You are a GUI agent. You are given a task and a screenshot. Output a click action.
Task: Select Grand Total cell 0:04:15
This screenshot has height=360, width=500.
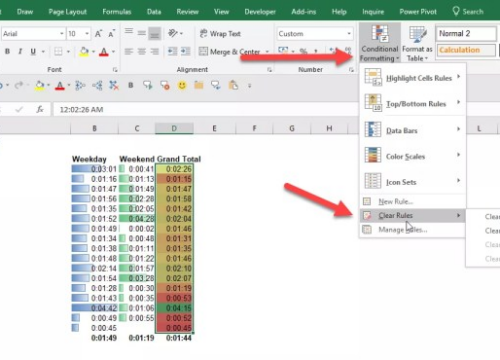(x=174, y=308)
